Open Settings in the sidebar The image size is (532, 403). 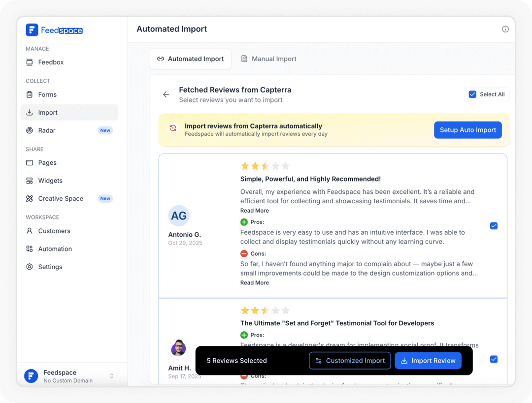tap(69, 267)
